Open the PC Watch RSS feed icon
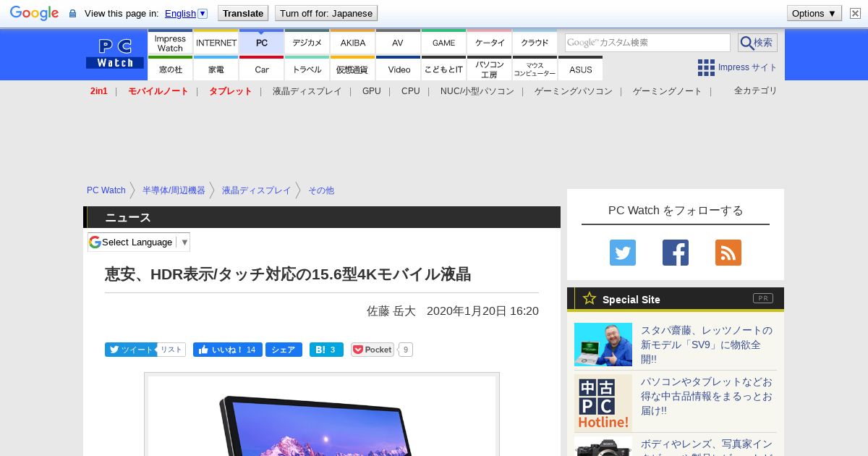The image size is (868, 456). coord(728,253)
